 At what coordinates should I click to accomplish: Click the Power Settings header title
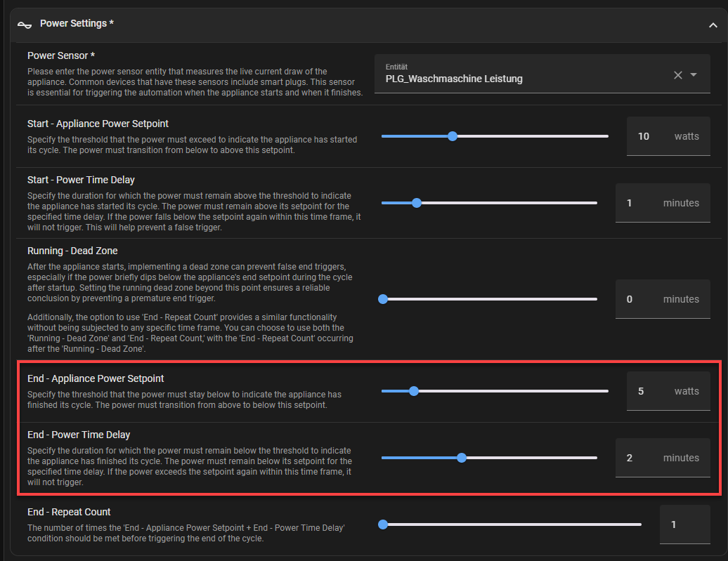coord(77,24)
